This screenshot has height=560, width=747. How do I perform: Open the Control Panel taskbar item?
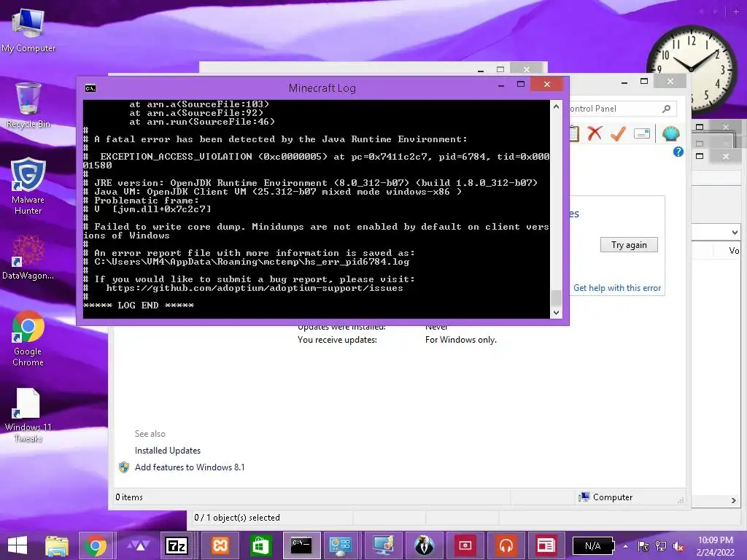(x=341, y=545)
